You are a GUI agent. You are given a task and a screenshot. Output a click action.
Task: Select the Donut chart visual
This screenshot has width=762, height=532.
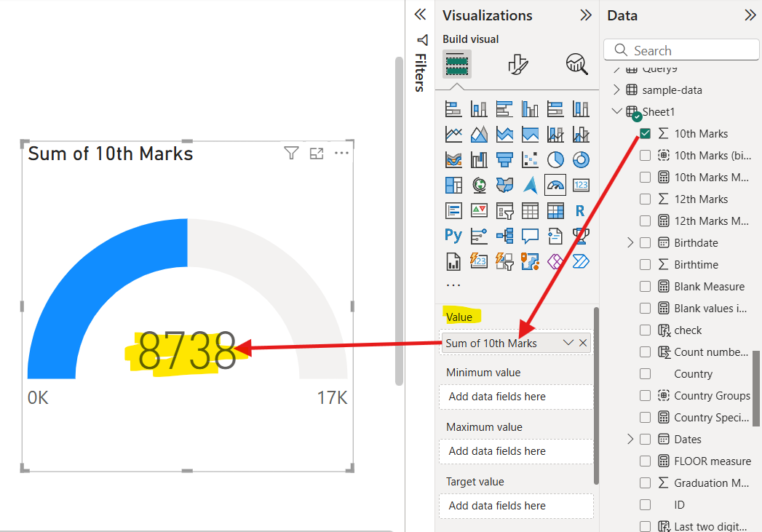581,159
